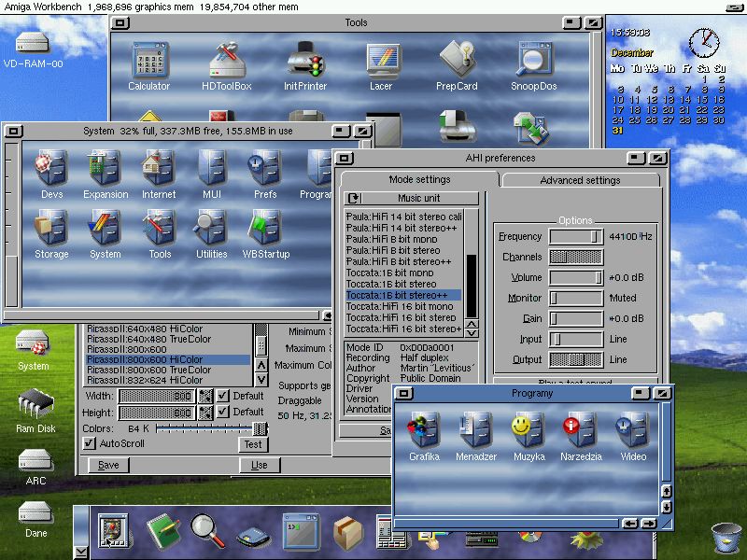Image resolution: width=747 pixels, height=560 pixels.
Task: Click the AHI mode list scrollbar
Action: click(472, 264)
